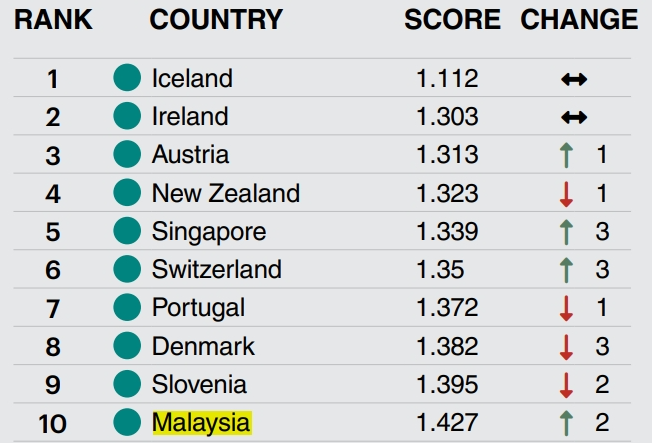Click the SCORE column header
The width and height of the screenshot is (652, 443).
(x=452, y=20)
